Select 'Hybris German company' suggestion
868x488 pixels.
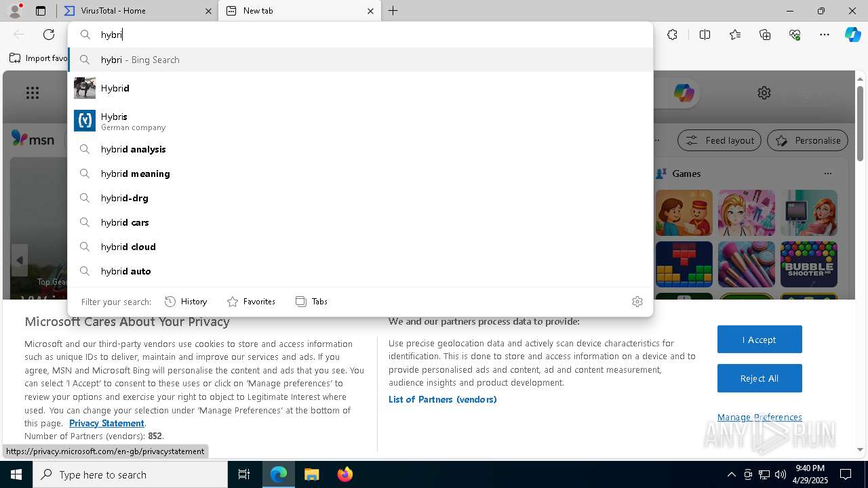point(360,121)
